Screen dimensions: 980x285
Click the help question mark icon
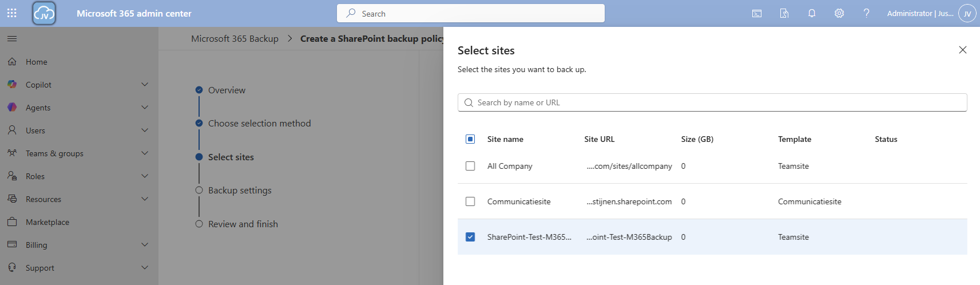(867, 13)
